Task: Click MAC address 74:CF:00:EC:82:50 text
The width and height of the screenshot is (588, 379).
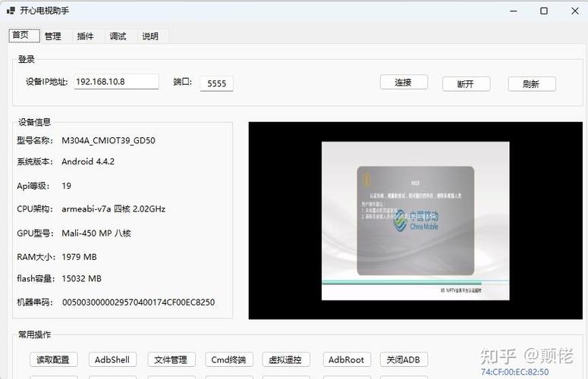Action: tap(514, 372)
